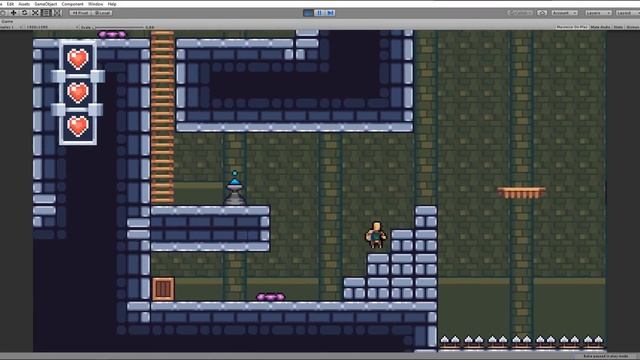Select the Move tool
640x360 pixels.
click(x=13, y=13)
